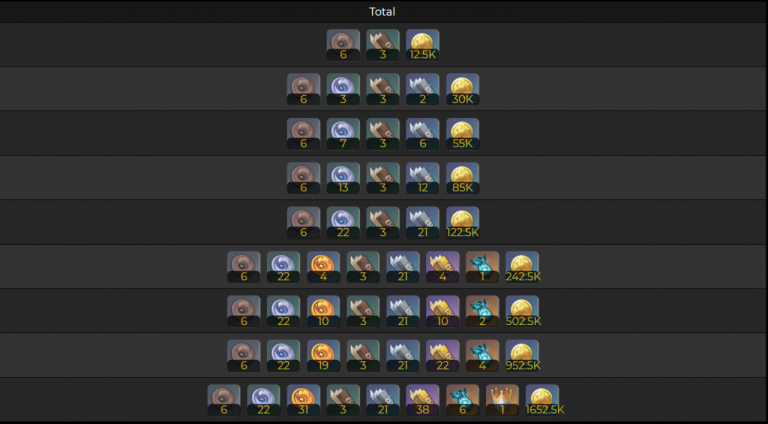This screenshot has width=768, height=424.
Task: Click the orange swirl shell icon showing 19
Action: pyautogui.click(x=323, y=356)
